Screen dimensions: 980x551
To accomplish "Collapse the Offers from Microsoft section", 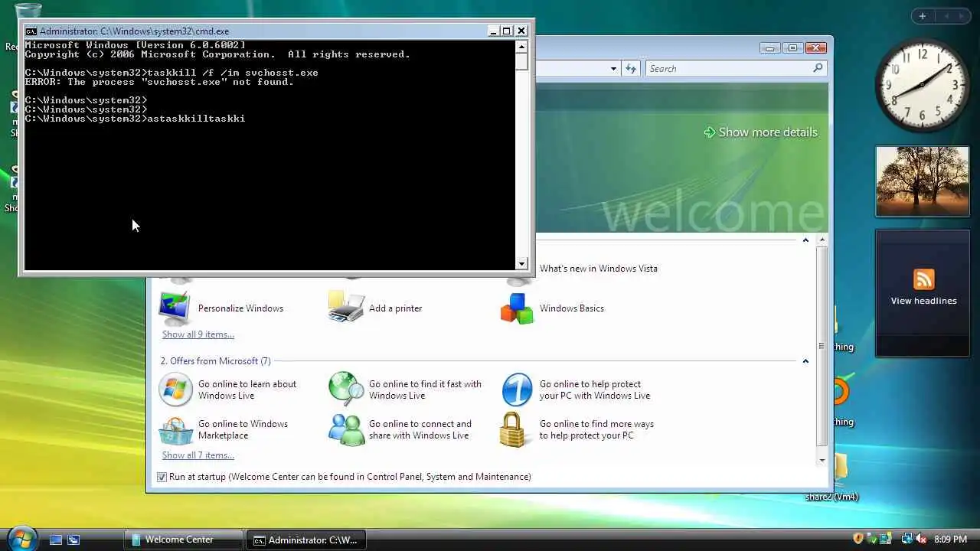I will coord(805,361).
